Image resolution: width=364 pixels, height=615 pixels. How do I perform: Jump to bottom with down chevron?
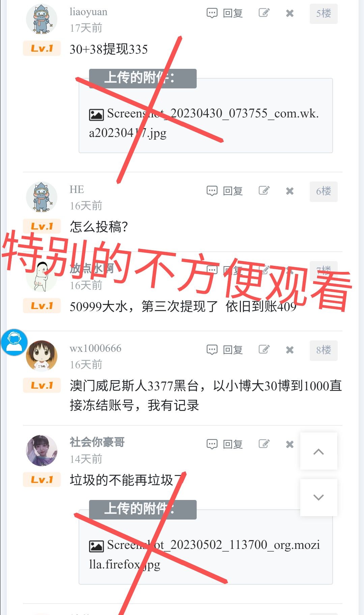[x=319, y=497]
